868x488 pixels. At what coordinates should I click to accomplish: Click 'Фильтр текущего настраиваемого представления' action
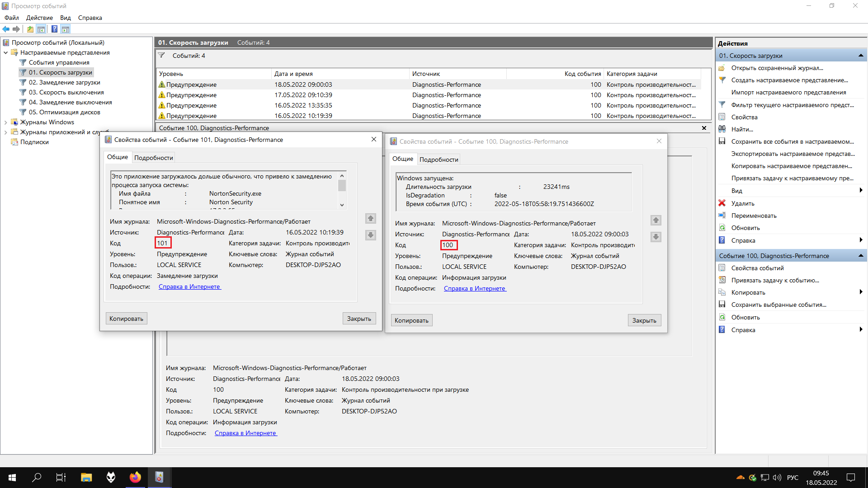click(x=793, y=105)
